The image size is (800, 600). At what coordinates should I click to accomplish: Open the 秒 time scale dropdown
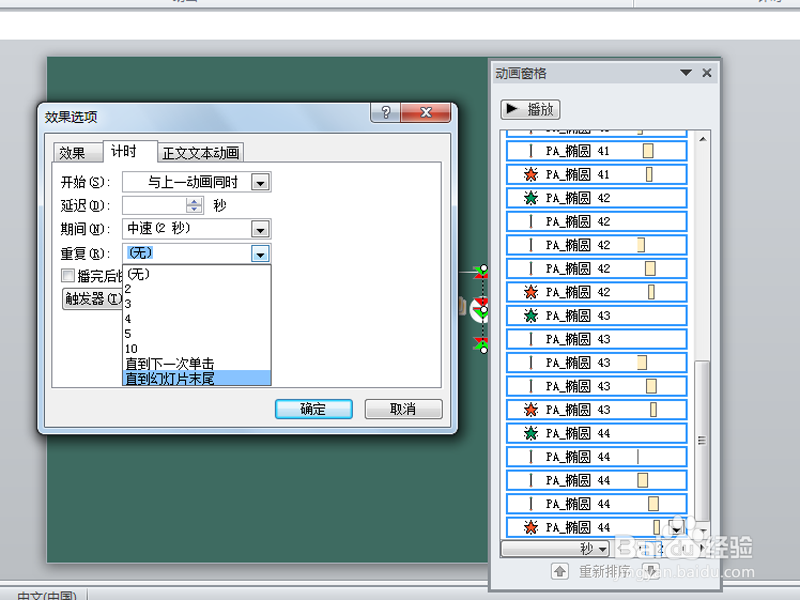coord(603,549)
